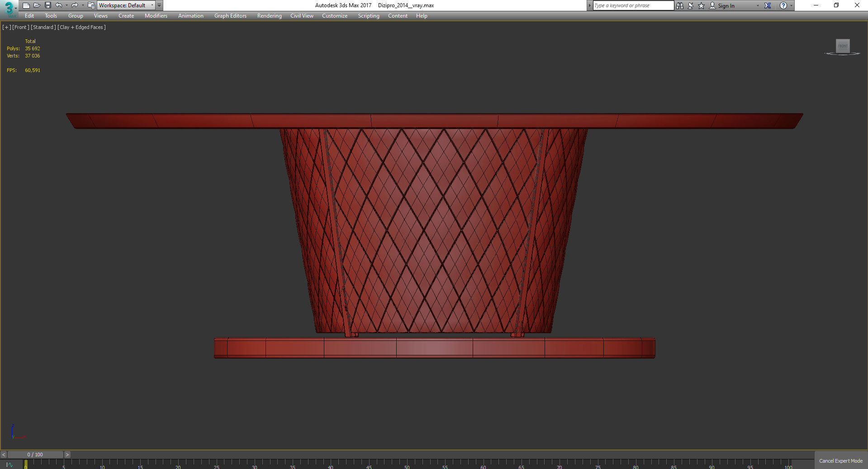The height and width of the screenshot is (469, 868).
Task: Close the 3ds Max window
Action: click(857, 5)
